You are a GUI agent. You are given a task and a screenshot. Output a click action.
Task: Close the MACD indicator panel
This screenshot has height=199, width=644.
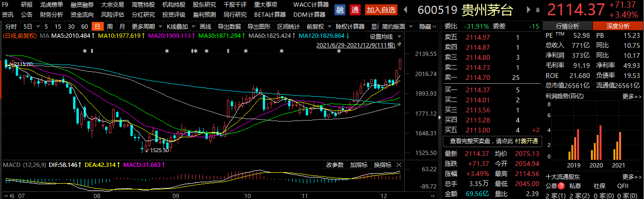click(x=398, y=165)
